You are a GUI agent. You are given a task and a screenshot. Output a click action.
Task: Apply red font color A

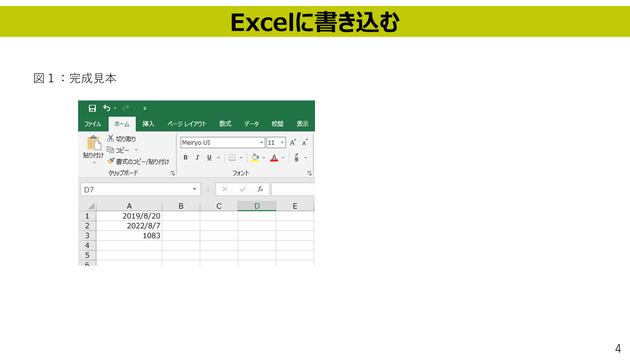click(274, 157)
